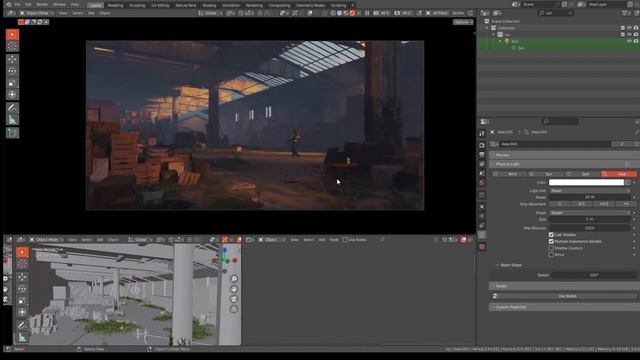Click the +0.5 stop adjustment button

604,204
